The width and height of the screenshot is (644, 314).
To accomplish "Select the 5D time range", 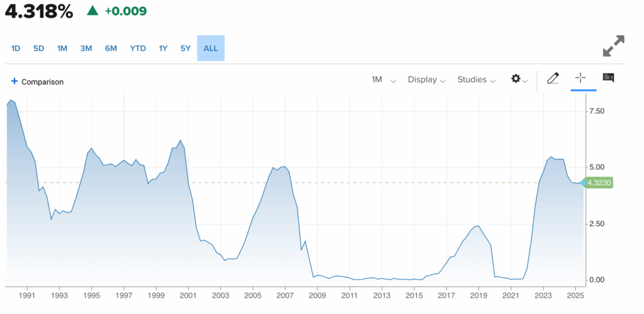I will click(x=39, y=48).
